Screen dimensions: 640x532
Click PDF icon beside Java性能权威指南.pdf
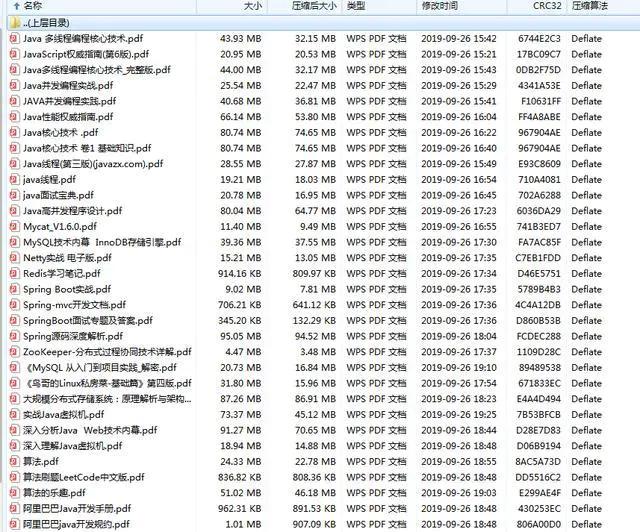click(14, 117)
